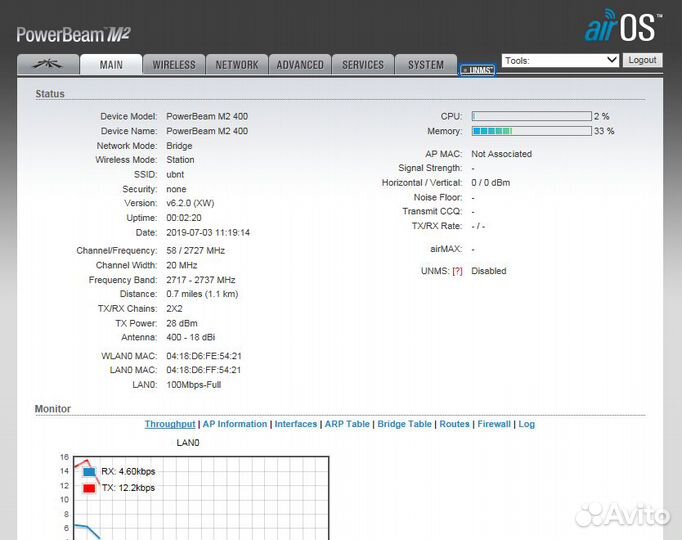This screenshot has height=540, width=682.
Task: Open the Ubiquiti logo tab
Action: pos(48,64)
